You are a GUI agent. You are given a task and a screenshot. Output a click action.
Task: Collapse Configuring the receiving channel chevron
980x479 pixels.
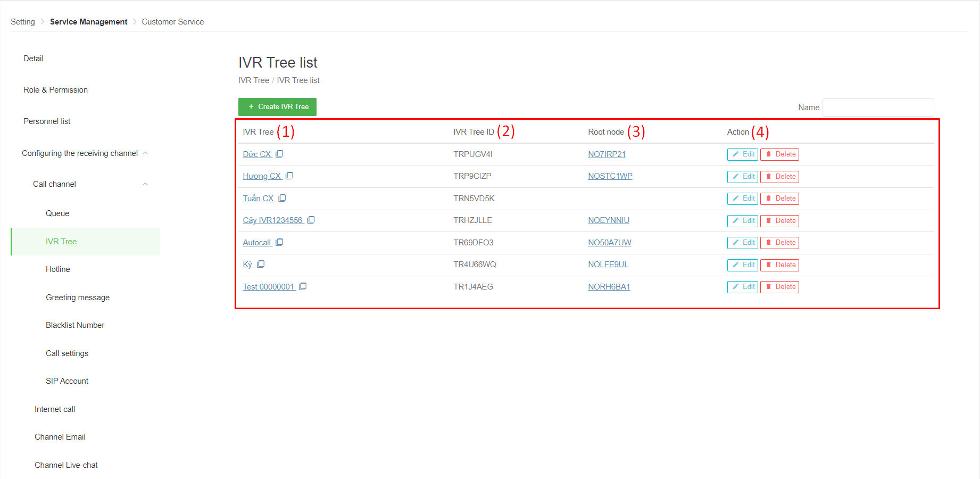coord(145,153)
